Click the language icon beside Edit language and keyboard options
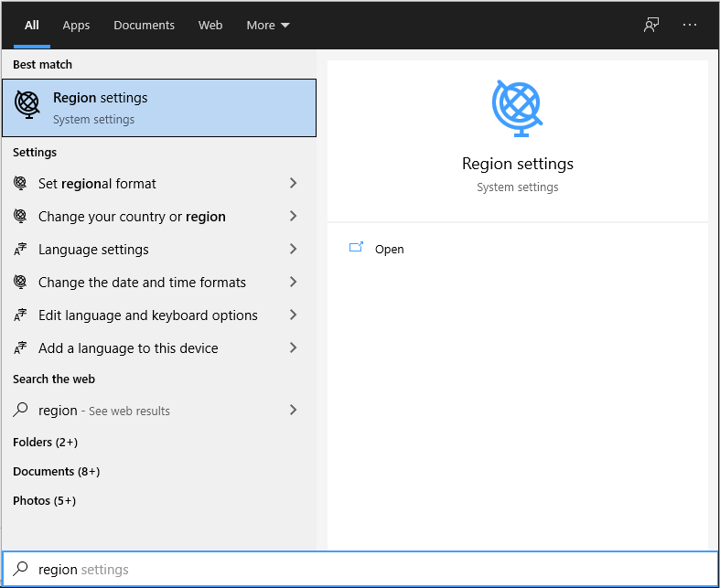 (x=20, y=315)
